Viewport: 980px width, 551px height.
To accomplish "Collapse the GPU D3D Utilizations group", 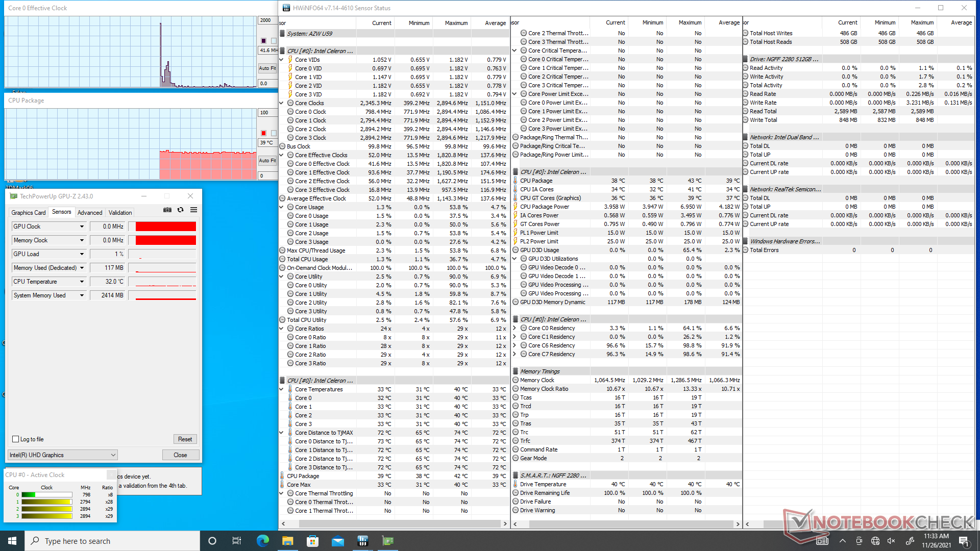I will click(514, 259).
